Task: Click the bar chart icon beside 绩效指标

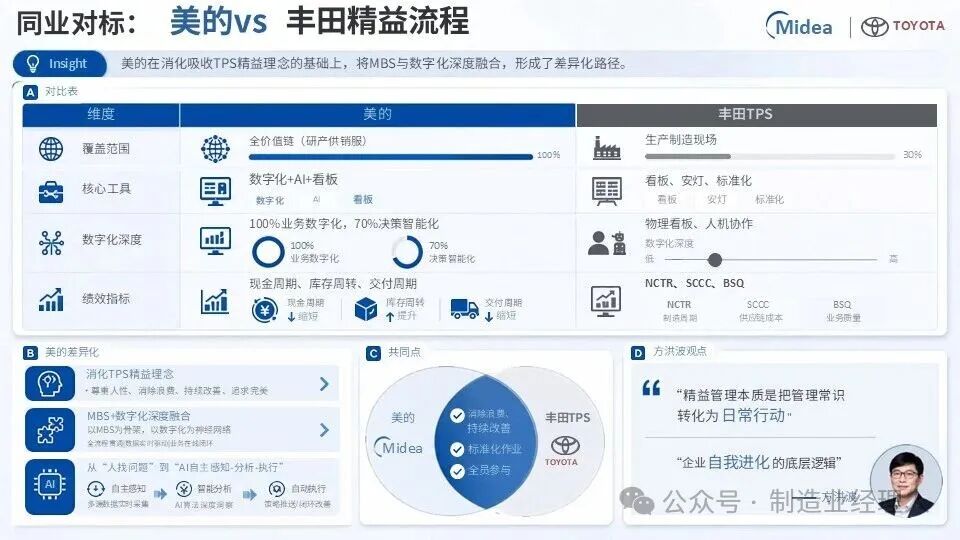Action: 51,299
